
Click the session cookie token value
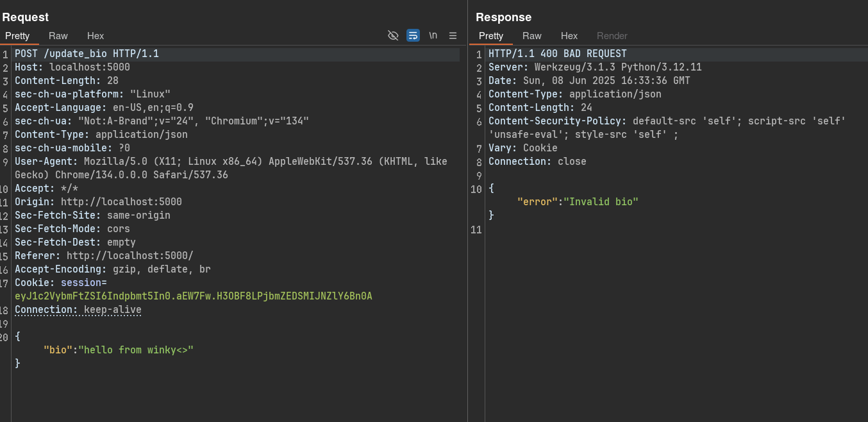193,296
